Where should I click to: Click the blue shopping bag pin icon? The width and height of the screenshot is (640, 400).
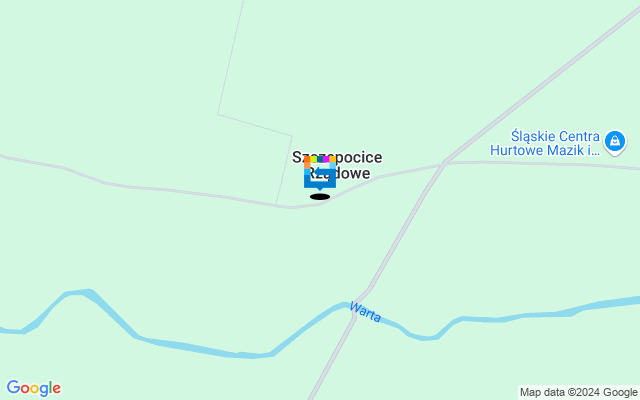615,142
